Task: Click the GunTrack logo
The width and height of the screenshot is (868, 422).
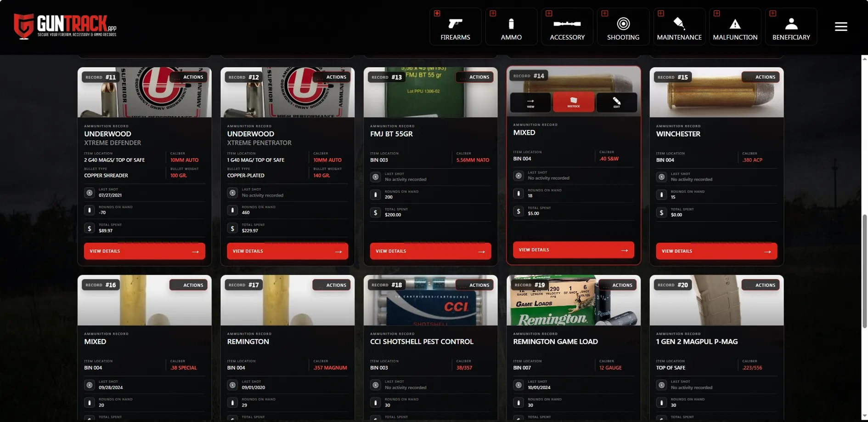Action: coord(65,26)
